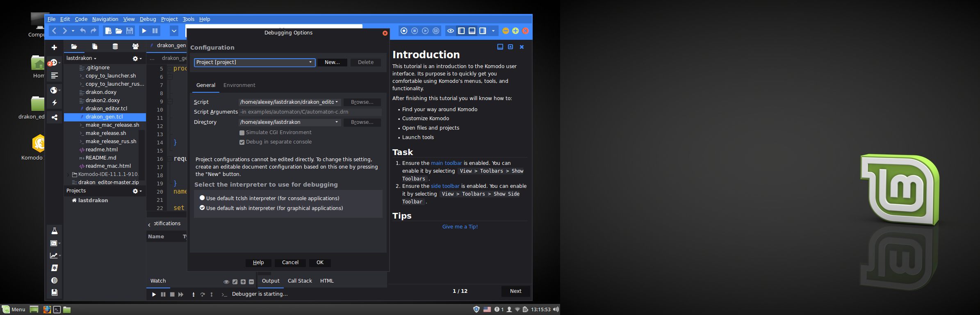This screenshot has height=315, width=980.
Task: Switch to the Call Stack tab
Action: [x=300, y=281]
